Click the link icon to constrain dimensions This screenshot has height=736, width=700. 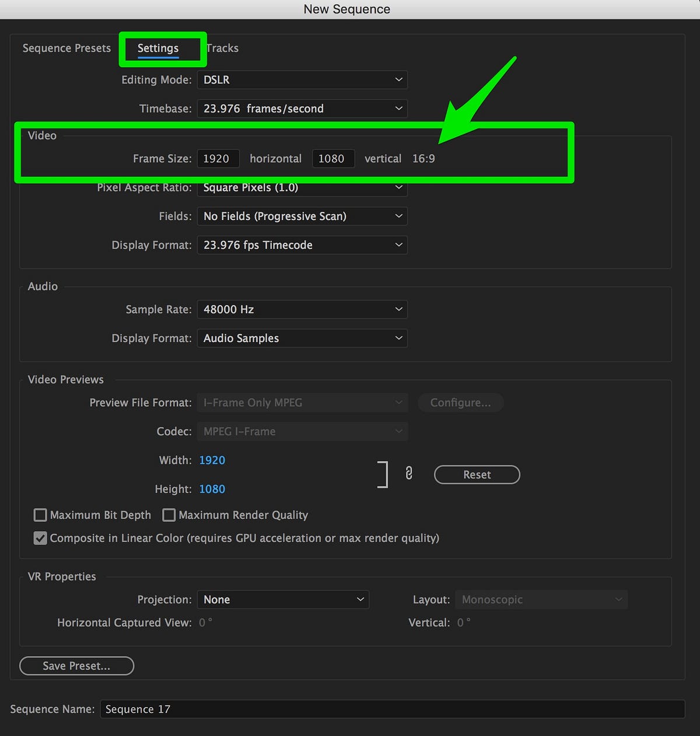(408, 474)
